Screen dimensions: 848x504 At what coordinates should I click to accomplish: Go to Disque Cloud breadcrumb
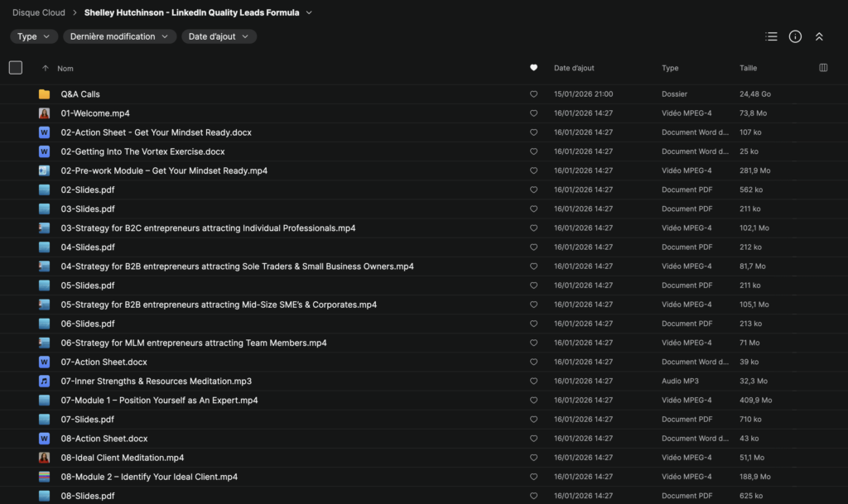pos(39,13)
